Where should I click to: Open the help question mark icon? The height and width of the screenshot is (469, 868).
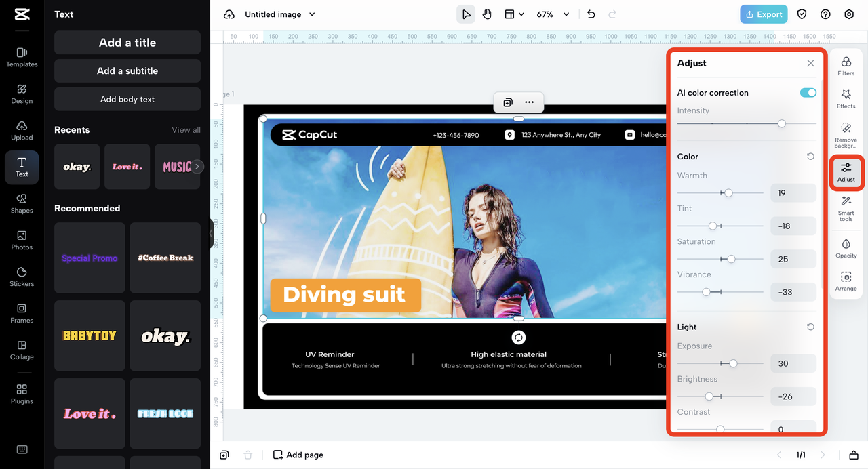[825, 14]
